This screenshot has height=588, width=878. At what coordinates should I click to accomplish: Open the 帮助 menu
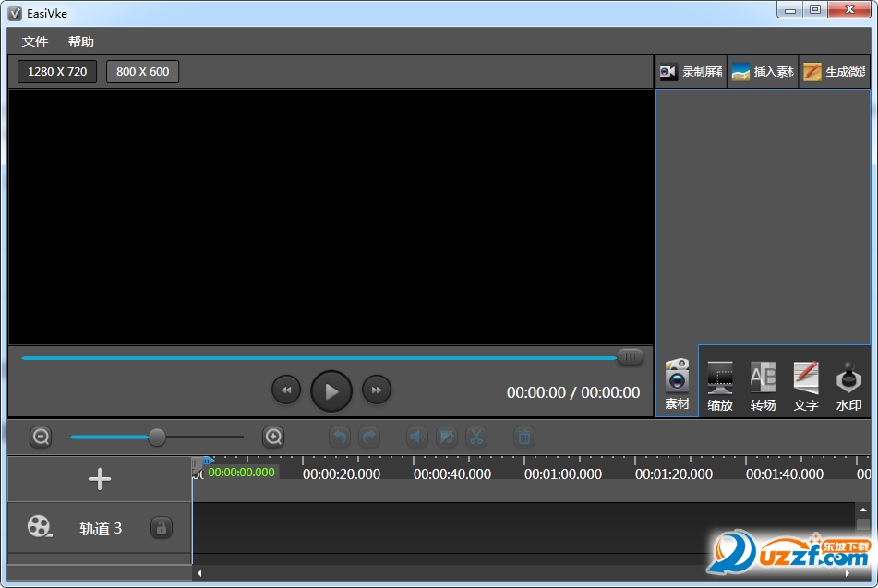coord(81,42)
